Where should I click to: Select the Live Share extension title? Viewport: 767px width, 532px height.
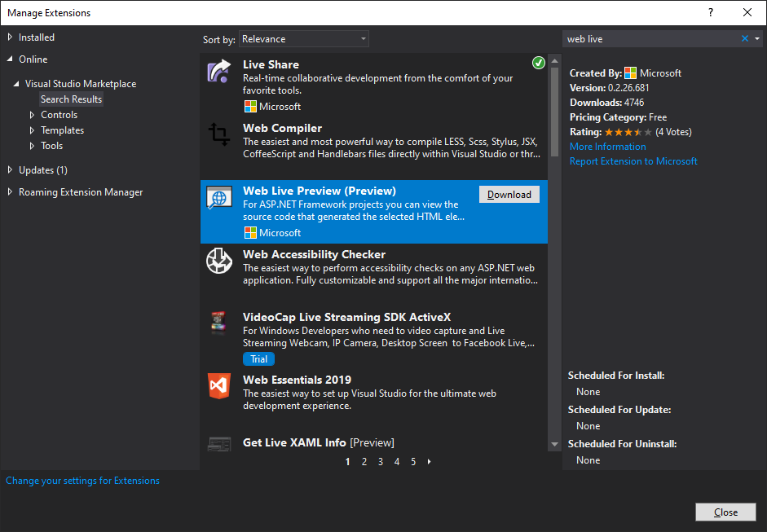coord(271,64)
